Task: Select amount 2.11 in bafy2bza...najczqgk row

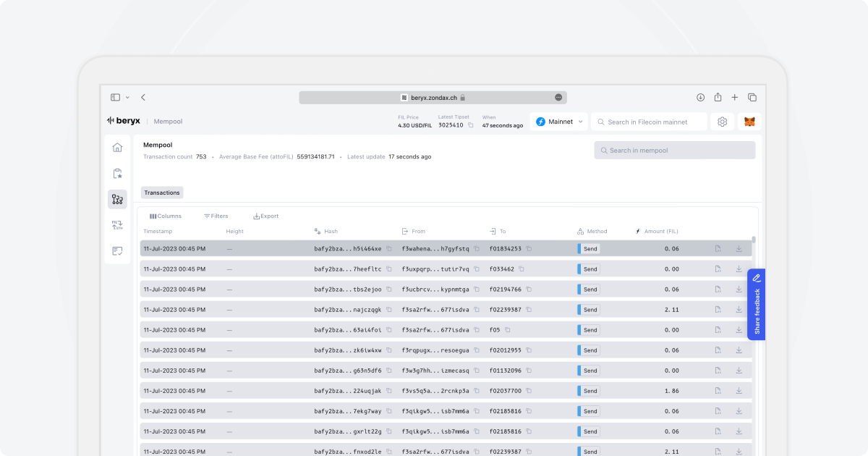Action: (672, 309)
